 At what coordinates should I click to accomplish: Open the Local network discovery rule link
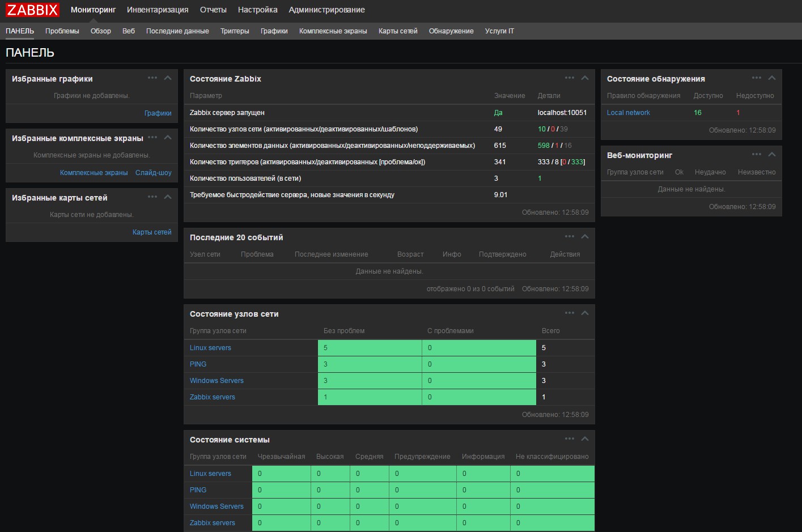628,113
